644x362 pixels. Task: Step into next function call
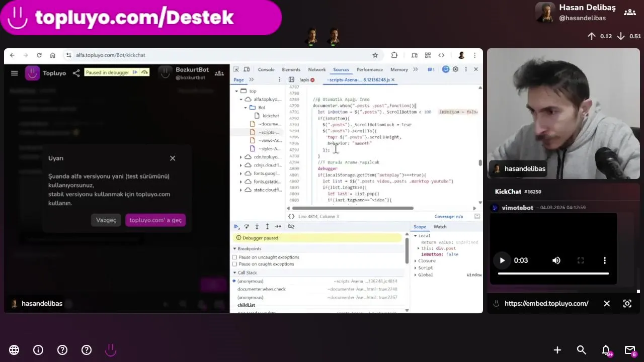tap(257, 226)
